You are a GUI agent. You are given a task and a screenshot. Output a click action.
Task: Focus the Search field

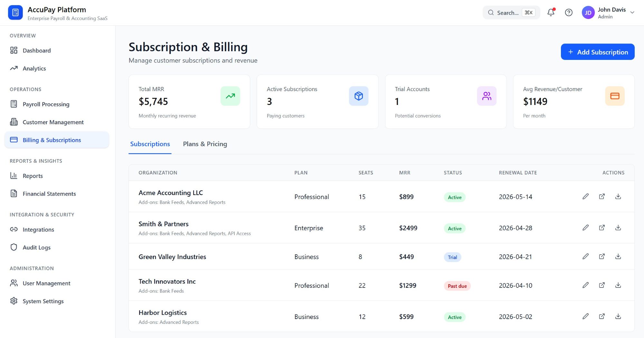[x=511, y=13]
